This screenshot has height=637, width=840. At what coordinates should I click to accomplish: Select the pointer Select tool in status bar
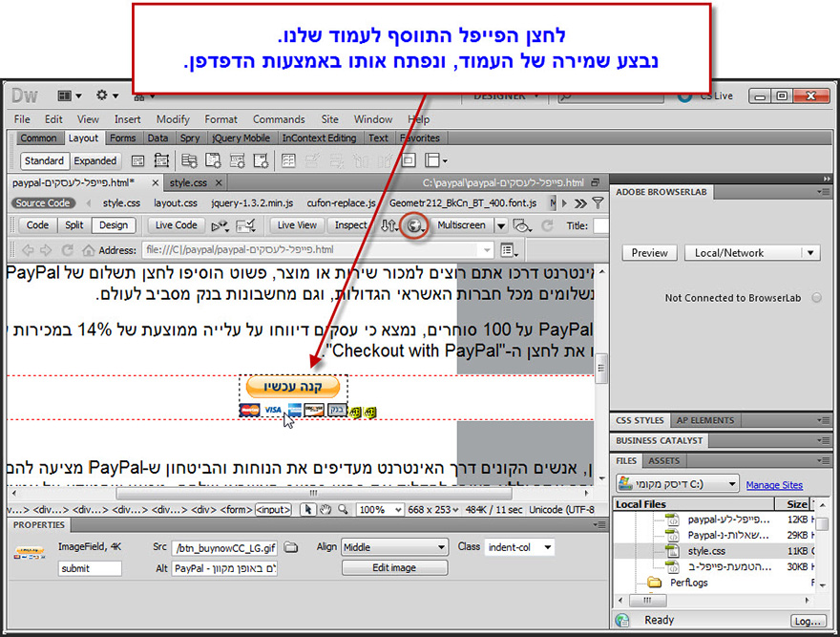[x=307, y=509]
